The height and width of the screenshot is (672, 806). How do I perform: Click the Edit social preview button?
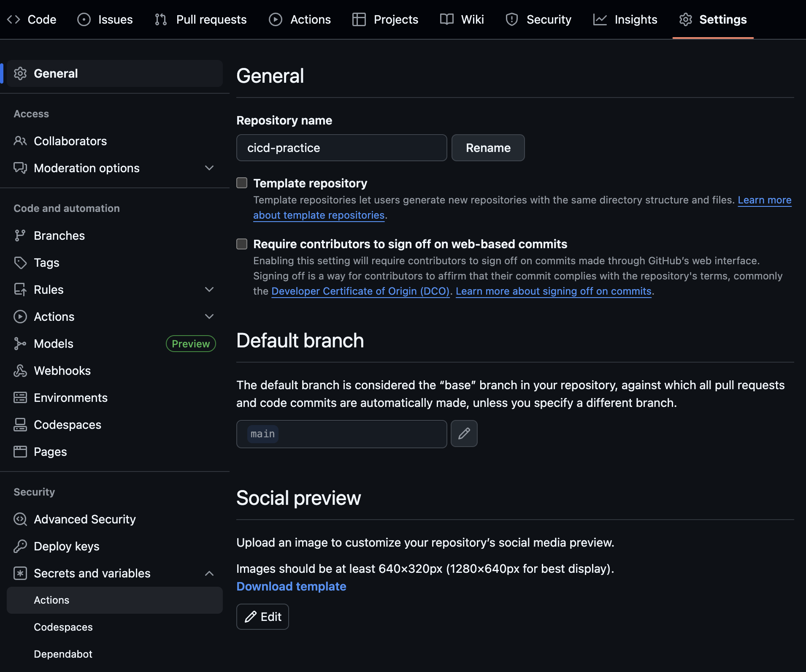(x=262, y=617)
